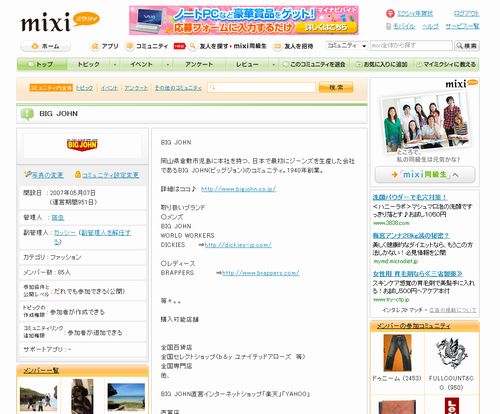Select the その他のコミュニティ search filter link

[178, 88]
